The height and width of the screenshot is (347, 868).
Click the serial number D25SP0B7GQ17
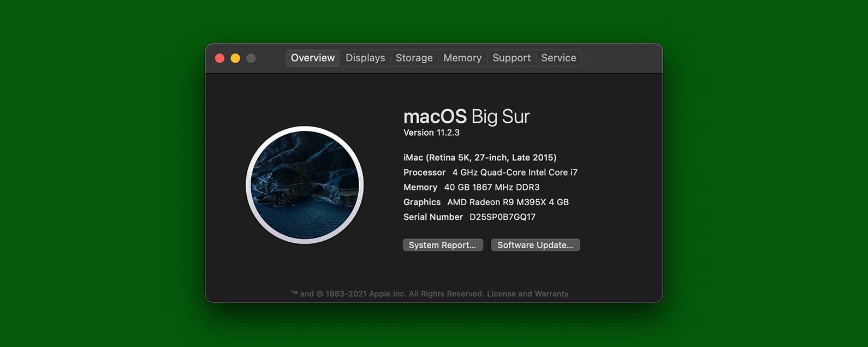click(502, 217)
